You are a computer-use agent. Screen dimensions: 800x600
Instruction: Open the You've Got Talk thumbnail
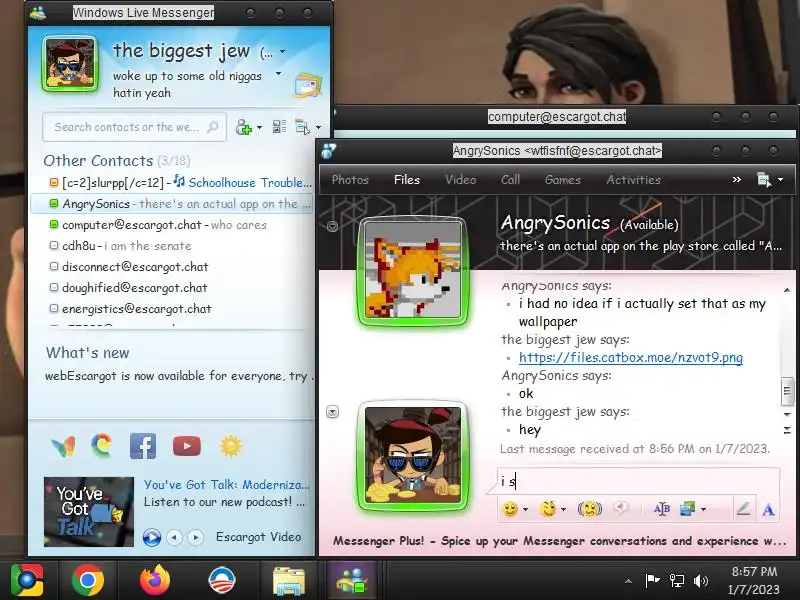point(89,512)
